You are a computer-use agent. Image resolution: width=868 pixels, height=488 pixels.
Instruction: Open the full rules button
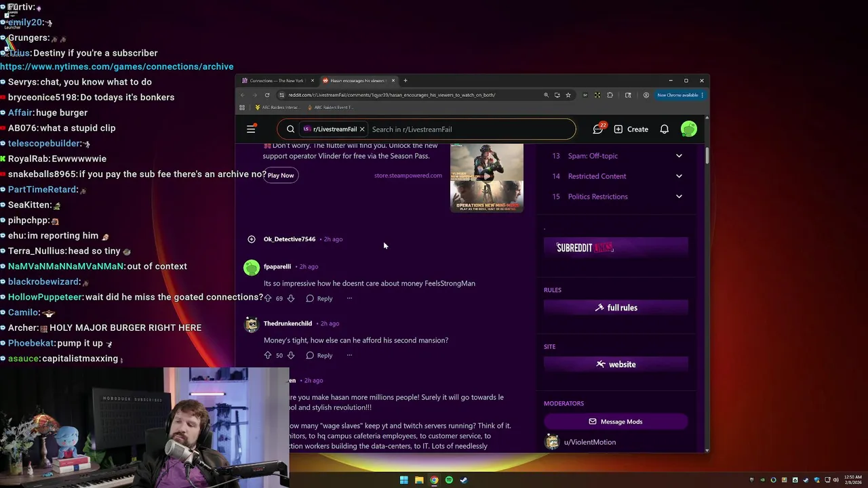click(616, 308)
